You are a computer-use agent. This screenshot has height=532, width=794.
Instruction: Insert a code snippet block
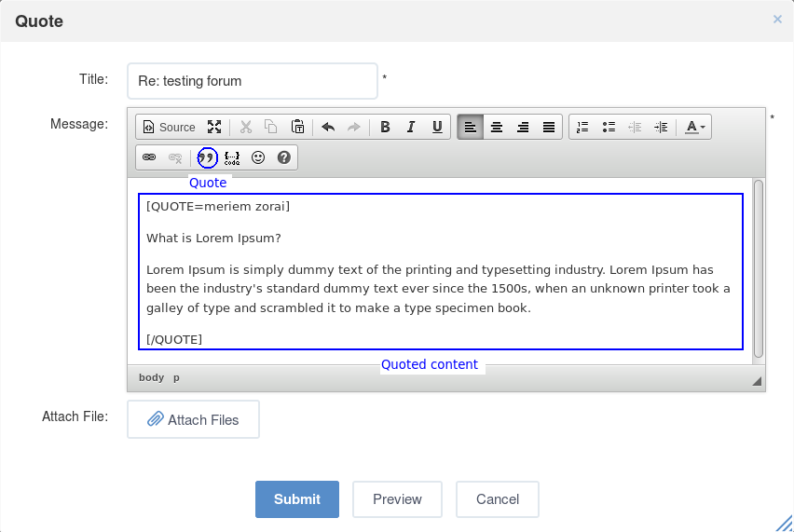[232, 157]
